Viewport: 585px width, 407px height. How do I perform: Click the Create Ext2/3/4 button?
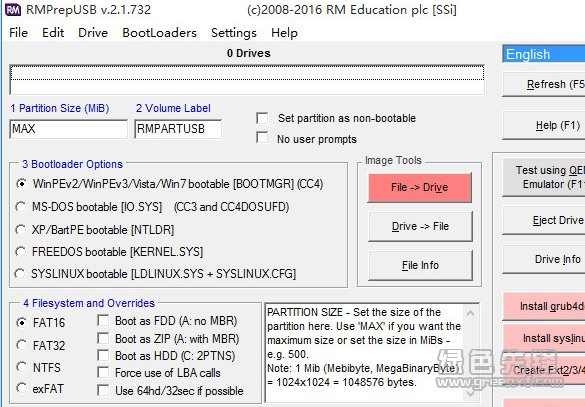[x=544, y=370]
